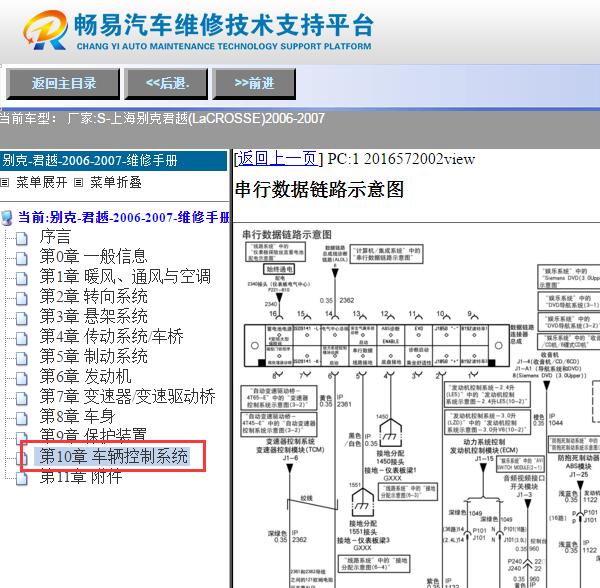Click the 菜单折叠 list icon
Screen dimensions: 600x588
(78, 182)
